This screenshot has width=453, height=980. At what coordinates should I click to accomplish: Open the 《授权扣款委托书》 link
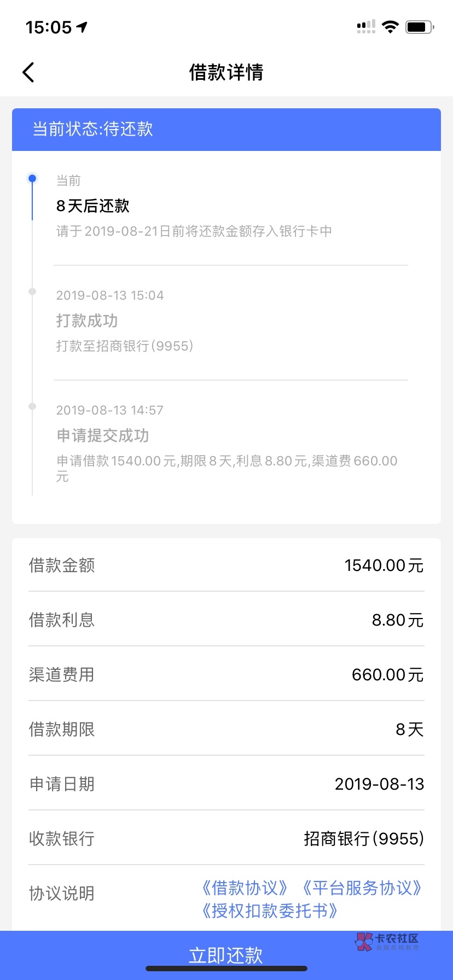coord(269,911)
